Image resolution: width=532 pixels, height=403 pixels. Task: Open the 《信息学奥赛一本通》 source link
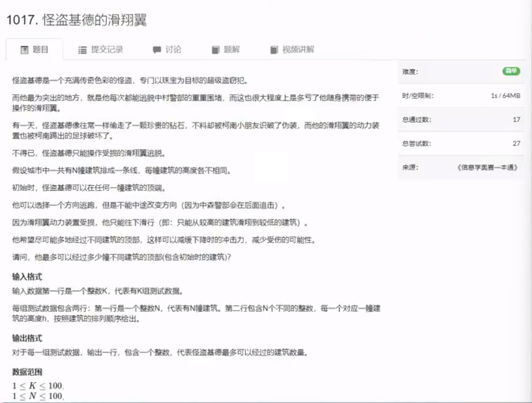pos(487,167)
